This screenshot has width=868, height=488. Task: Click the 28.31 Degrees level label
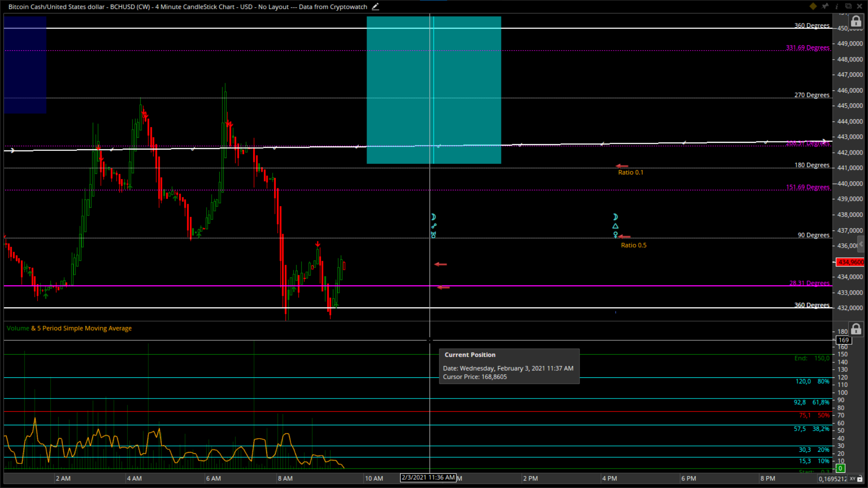click(809, 283)
